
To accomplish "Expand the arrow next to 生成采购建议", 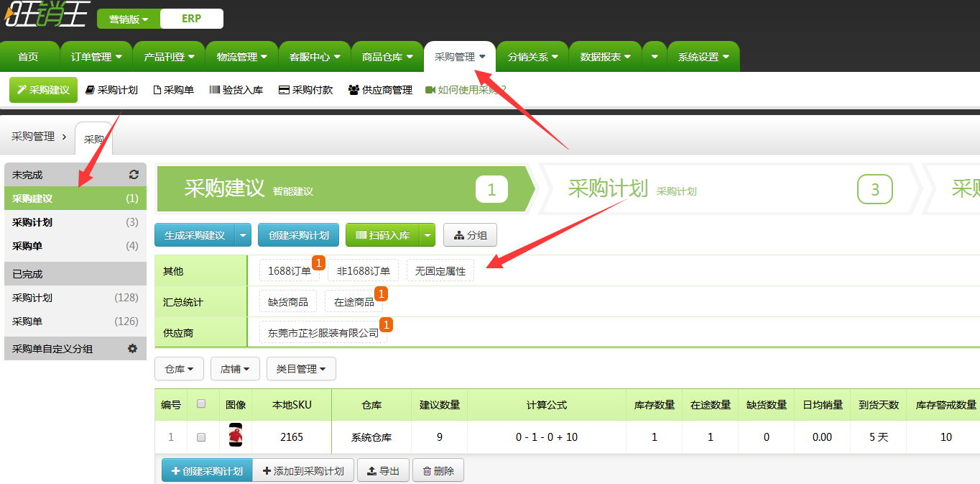I will pos(244,235).
